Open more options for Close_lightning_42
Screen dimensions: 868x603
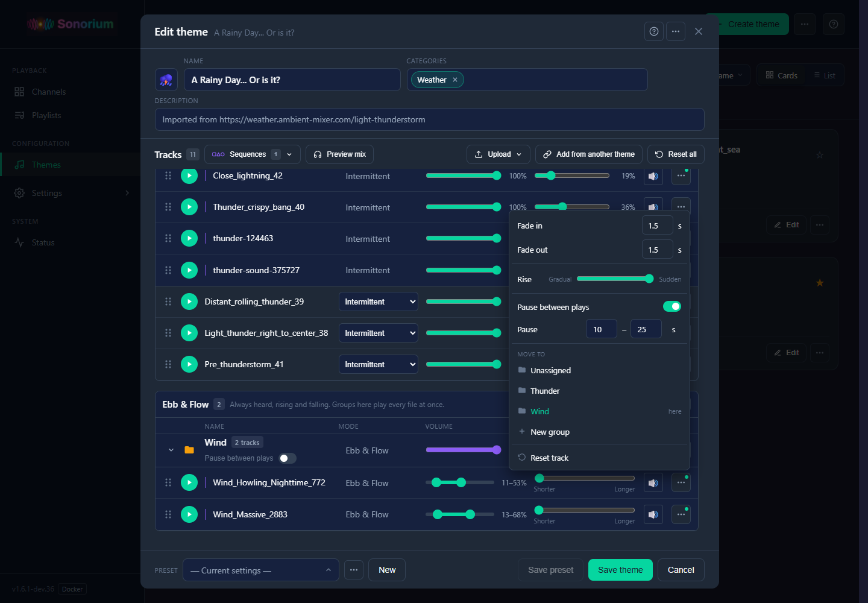coord(681,175)
